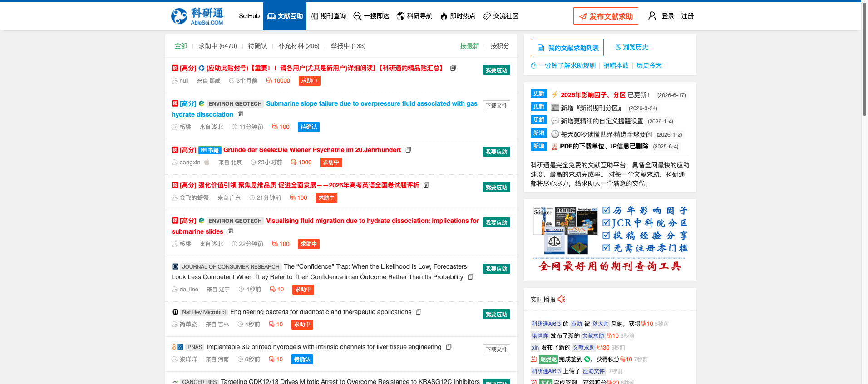Click the 发布文献求助 button
This screenshot has height=384, width=868.
[x=606, y=16]
